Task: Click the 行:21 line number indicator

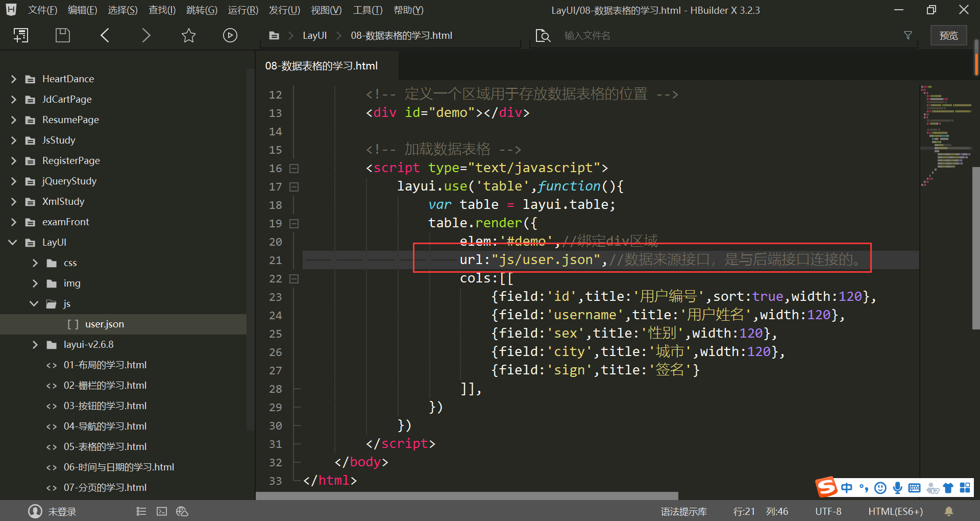Action: pos(744,511)
